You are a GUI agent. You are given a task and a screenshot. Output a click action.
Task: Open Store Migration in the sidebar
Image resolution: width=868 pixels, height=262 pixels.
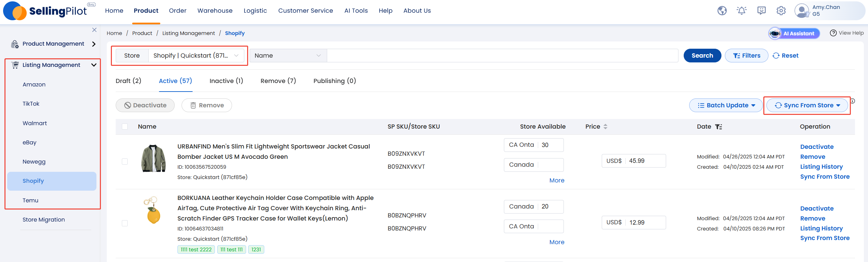(x=44, y=219)
